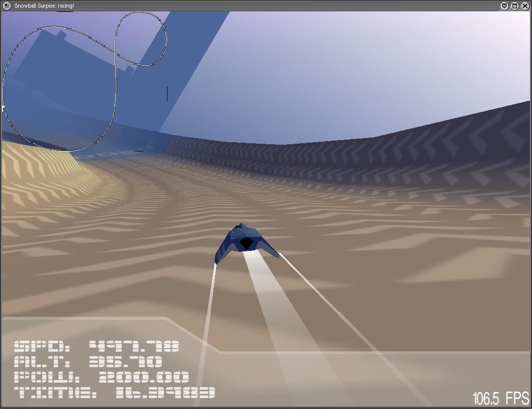Close the Snowball Surpise window

[x=525, y=6]
